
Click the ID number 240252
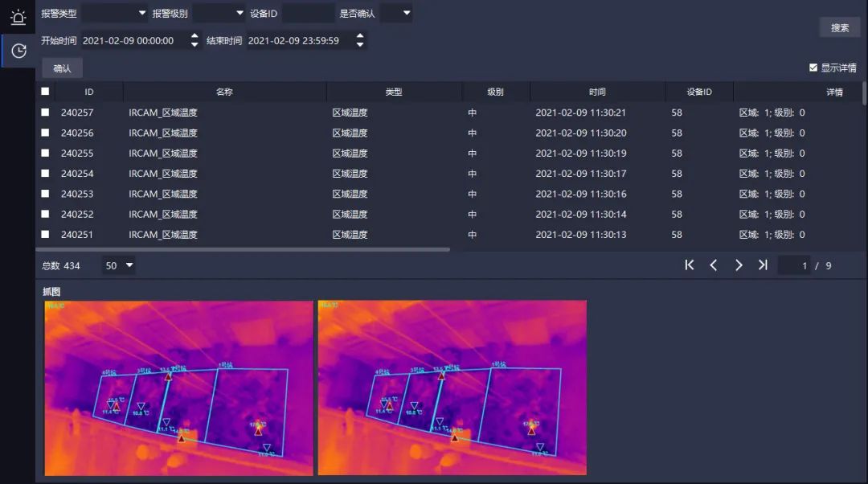[x=77, y=214]
